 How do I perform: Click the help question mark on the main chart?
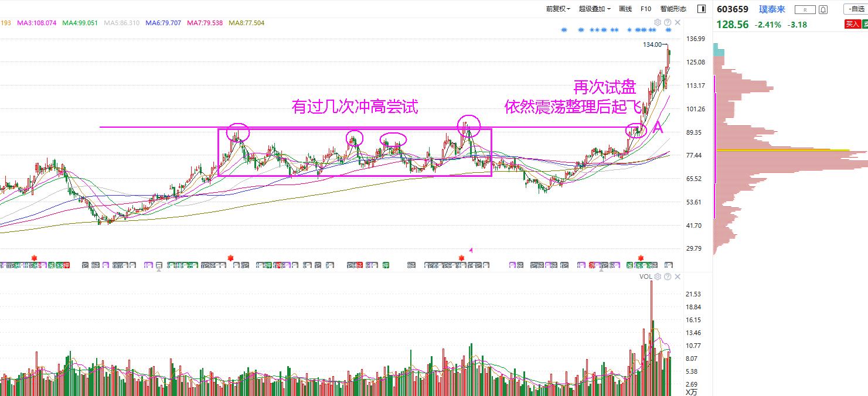point(668,22)
